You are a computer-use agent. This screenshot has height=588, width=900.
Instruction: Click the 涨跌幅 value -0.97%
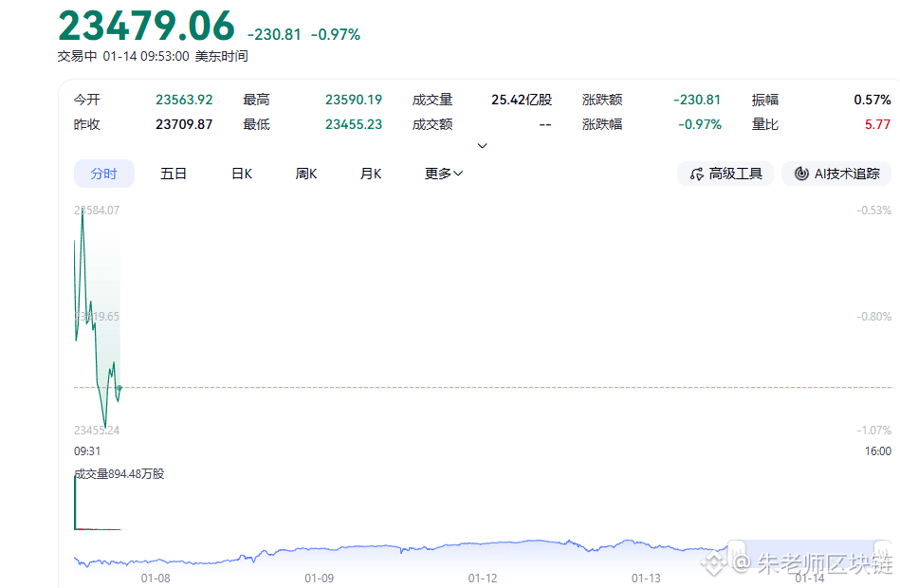tap(699, 123)
